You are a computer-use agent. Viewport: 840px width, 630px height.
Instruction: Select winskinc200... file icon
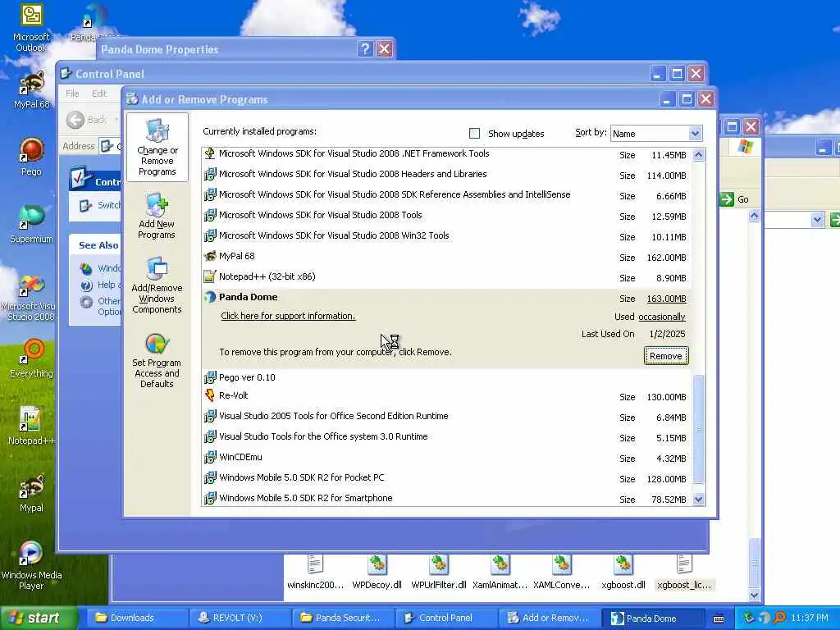coord(315,564)
